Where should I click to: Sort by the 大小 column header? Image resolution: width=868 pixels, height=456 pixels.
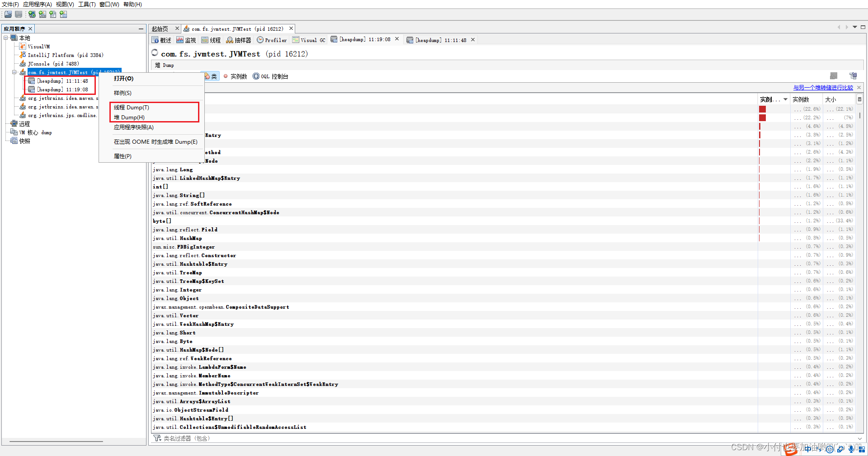pos(839,99)
